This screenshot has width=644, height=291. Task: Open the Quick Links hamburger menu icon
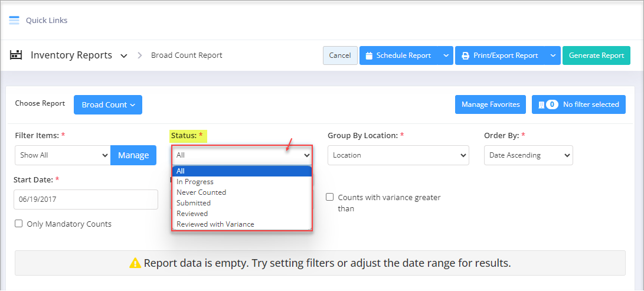click(14, 20)
